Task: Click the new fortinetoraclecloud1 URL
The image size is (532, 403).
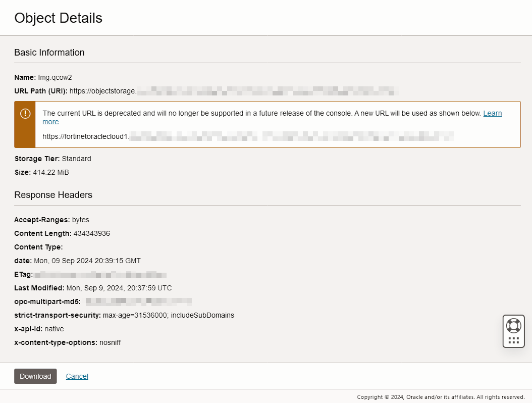Action: [x=151, y=136]
